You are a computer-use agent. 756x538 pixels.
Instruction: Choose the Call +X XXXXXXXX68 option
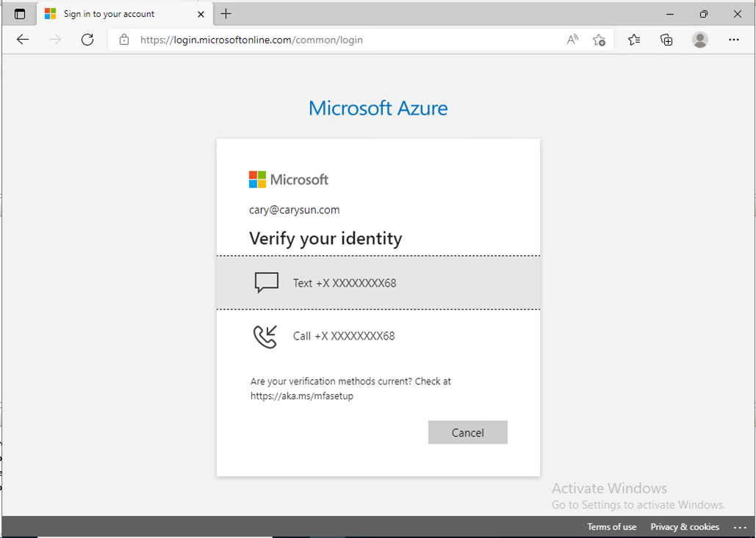(378, 336)
